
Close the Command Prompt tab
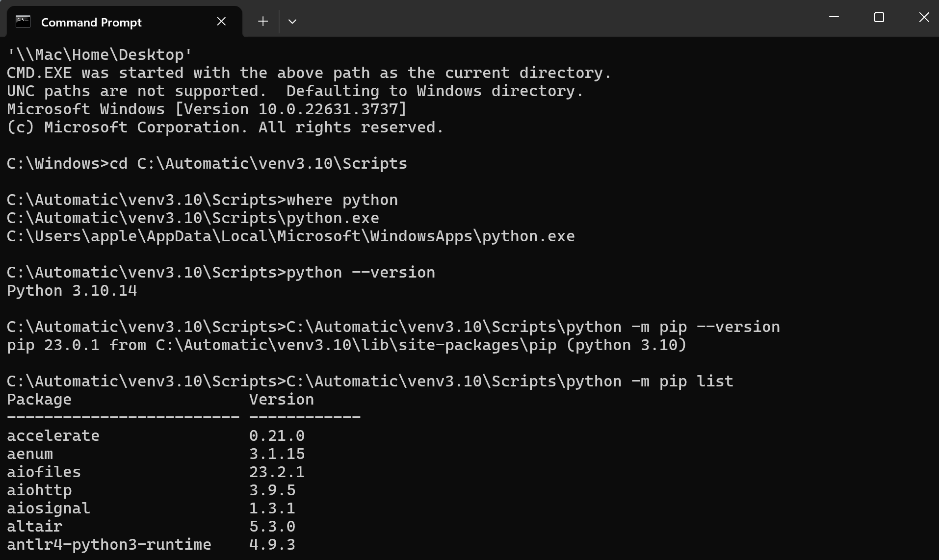(x=221, y=22)
